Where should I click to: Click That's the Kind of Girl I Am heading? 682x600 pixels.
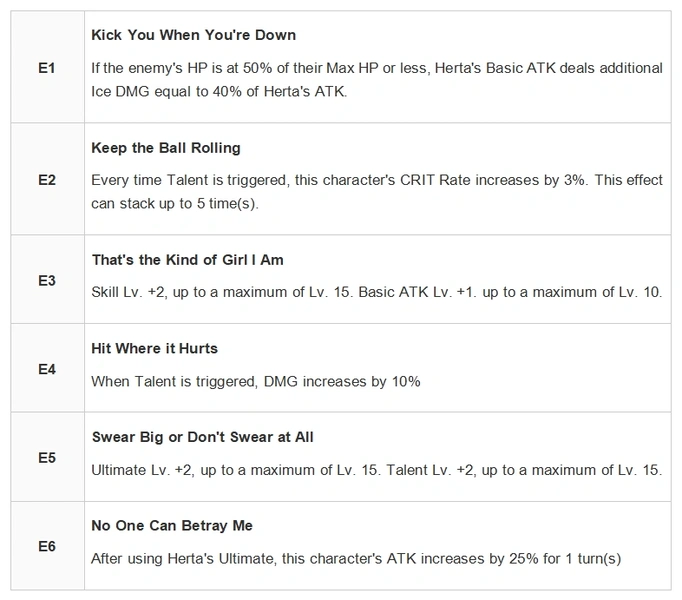point(187,260)
